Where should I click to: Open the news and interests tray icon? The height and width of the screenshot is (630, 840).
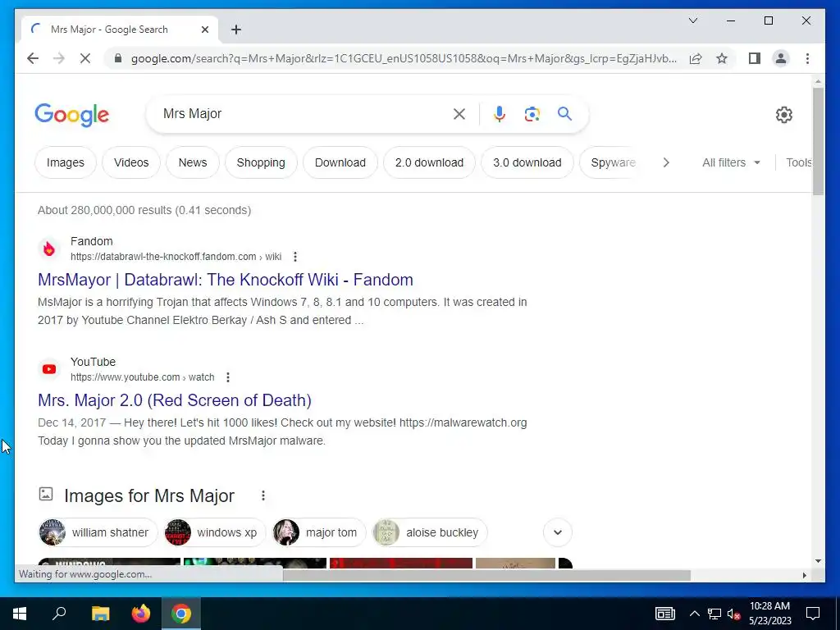click(x=664, y=614)
